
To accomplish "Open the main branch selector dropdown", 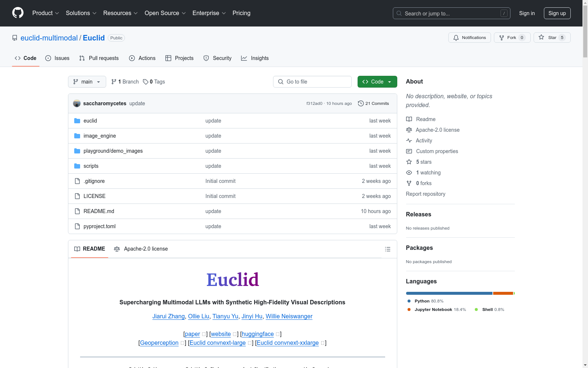I will coord(87,82).
